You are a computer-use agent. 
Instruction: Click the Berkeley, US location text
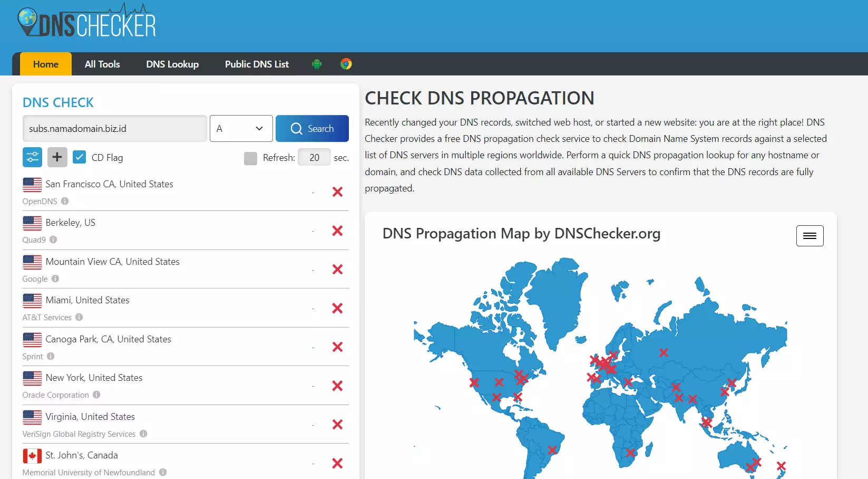[71, 222]
